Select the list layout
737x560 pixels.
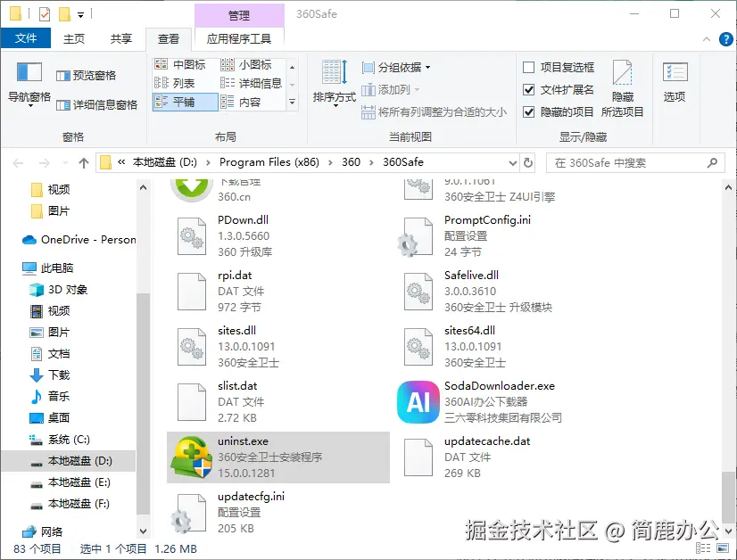(174, 83)
